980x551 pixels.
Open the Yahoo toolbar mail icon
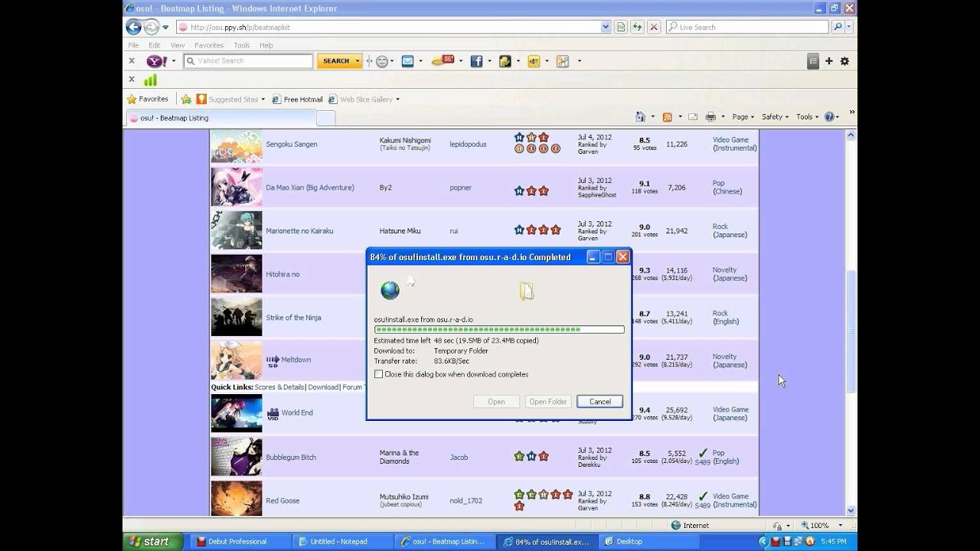407,61
